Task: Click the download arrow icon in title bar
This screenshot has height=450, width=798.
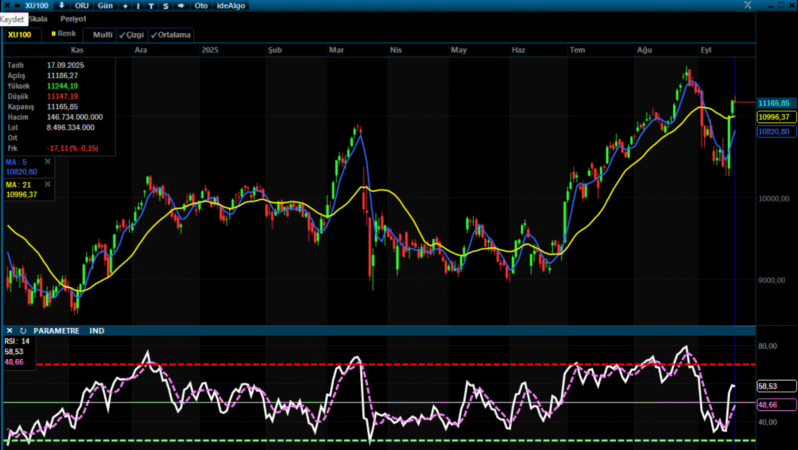Action: coord(62,6)
